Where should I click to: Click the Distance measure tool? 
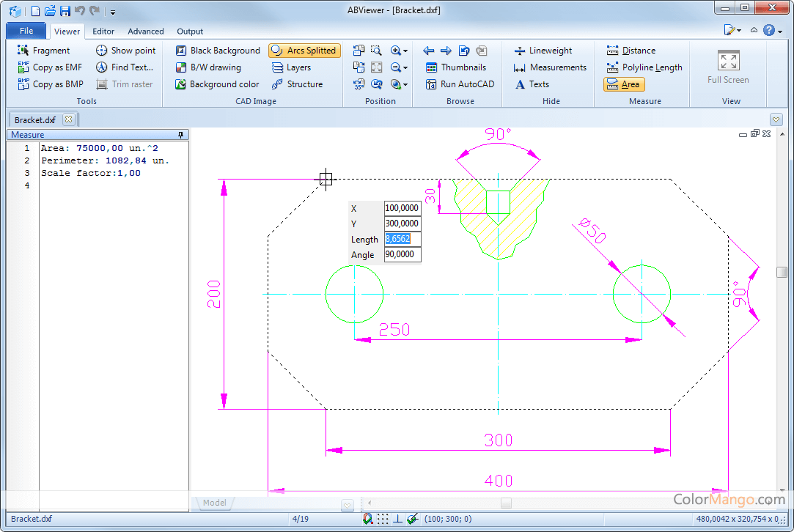[x=631, y=51]
